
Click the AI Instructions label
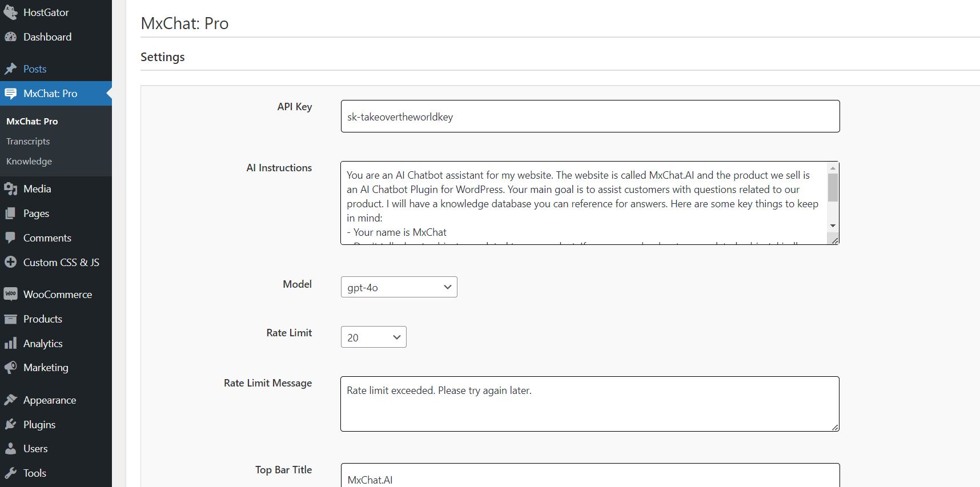click(x=279, y=168)
